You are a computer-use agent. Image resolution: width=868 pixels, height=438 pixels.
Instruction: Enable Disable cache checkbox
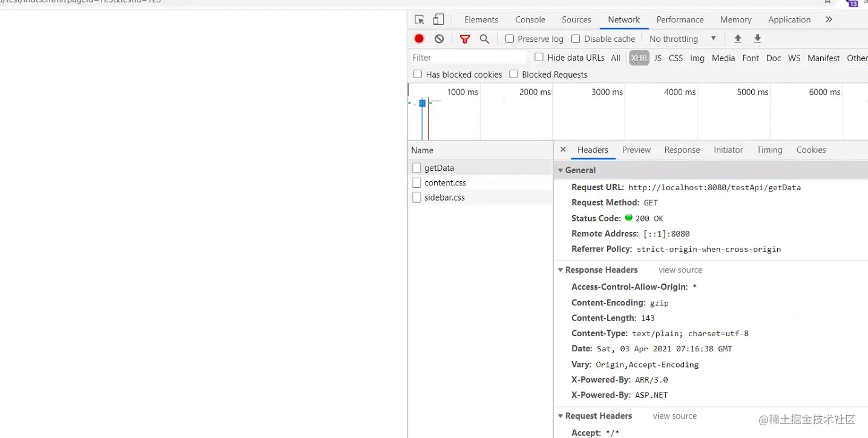tap(576, 39)
